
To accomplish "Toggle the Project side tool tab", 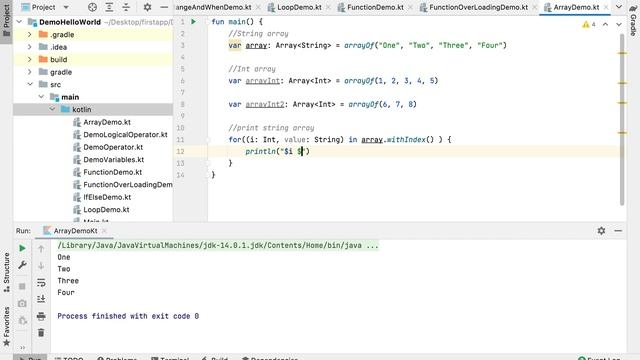I will click(6, 20).
